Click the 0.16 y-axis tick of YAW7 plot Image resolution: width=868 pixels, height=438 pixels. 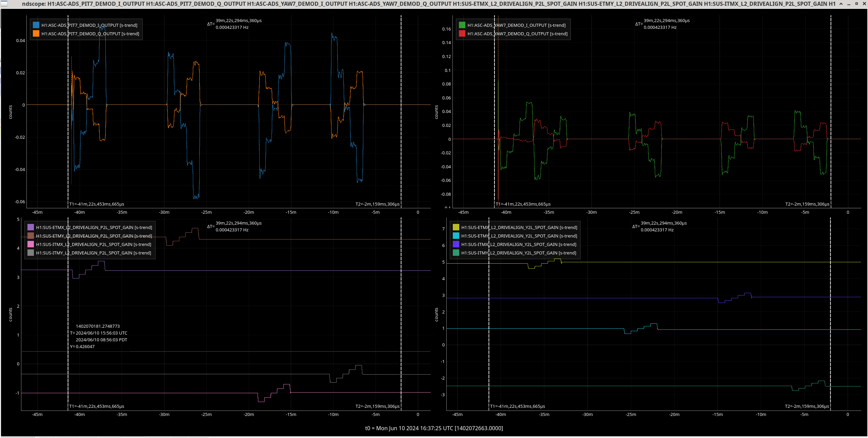(x=446, y=29)
